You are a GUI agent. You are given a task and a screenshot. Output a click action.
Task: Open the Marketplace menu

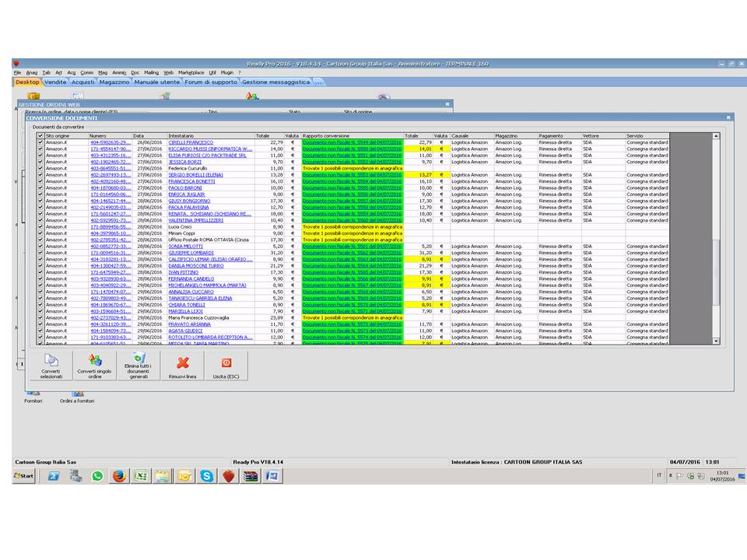pos(191,72)
